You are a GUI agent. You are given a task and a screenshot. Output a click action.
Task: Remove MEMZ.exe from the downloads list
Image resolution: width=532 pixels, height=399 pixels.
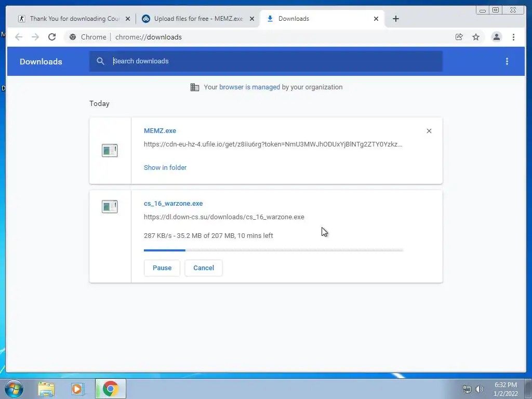click(429, 131)
